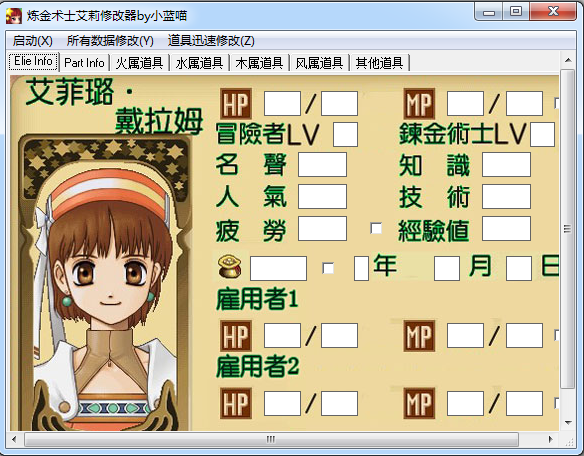Click the vertical scrollbar down arrow
Image resolution: width=584 pixels, height=456 pixels.
[x=568, y=423]
